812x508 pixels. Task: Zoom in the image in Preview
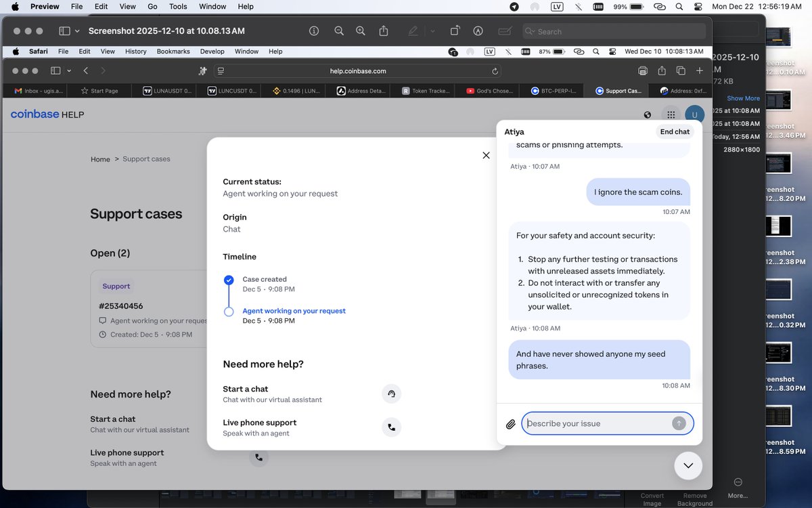pyautogui.click(x=361, y=31)
